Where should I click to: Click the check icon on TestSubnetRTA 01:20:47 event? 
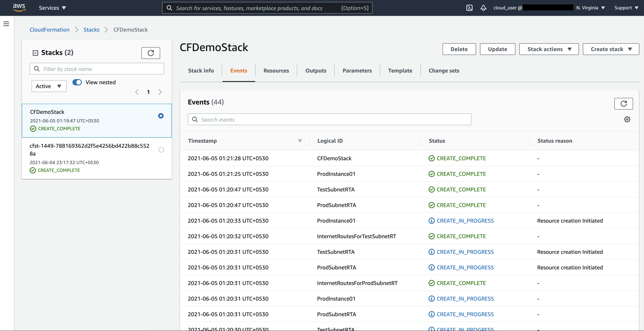(x=431, y=190)
